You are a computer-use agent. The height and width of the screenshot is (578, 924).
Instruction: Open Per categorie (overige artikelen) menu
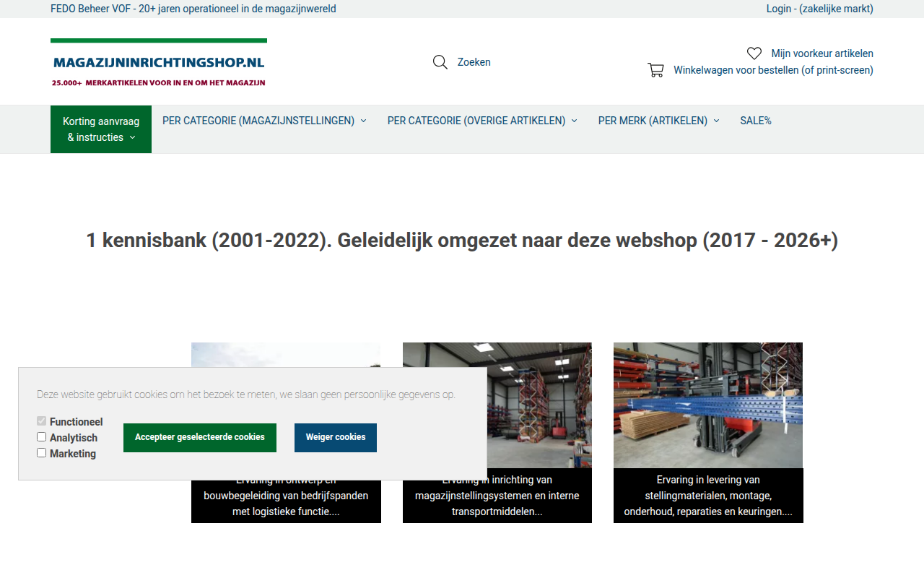tap(482, 121)
